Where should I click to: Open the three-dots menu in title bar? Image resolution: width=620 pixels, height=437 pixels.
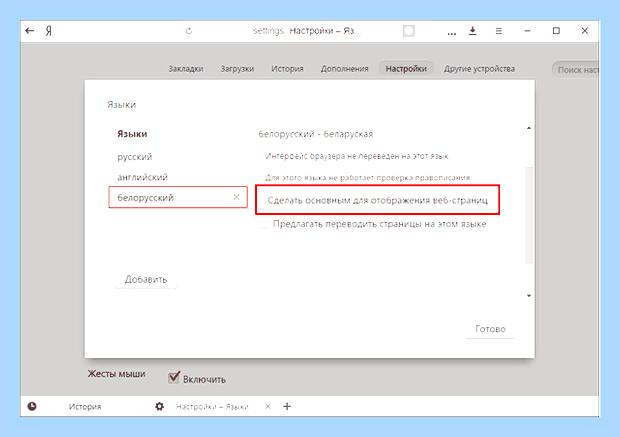click(452, 33)
